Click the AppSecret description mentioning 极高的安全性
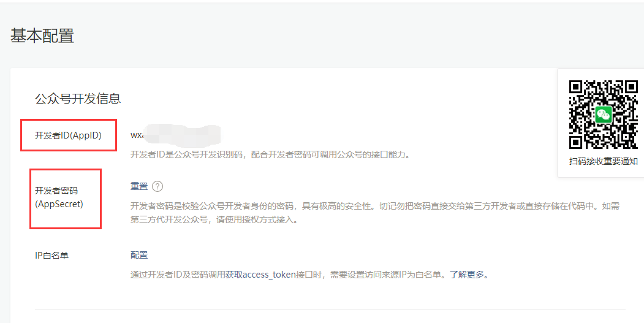The height and width of the screenshot is (323, 644). 375,206
